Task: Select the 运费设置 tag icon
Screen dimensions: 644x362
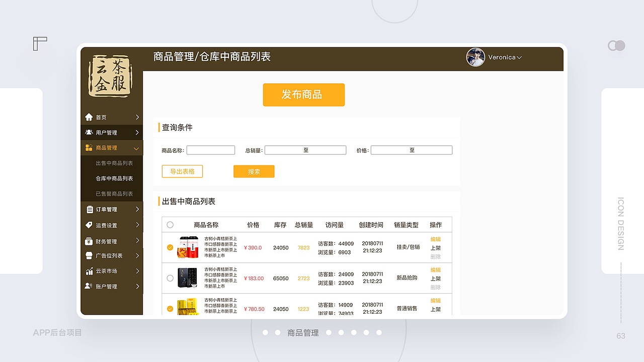Action: click(x=88, y=225)
